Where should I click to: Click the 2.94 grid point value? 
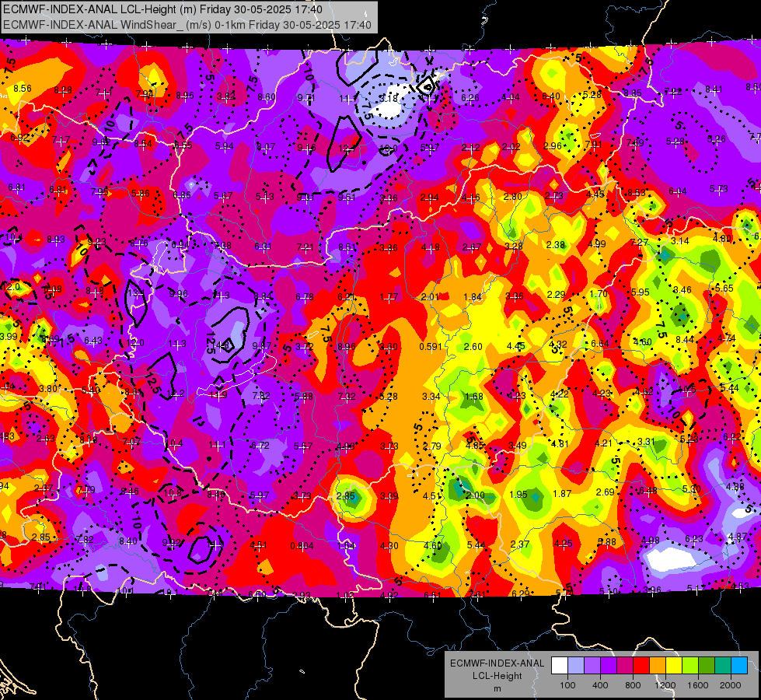coord(430,198)
